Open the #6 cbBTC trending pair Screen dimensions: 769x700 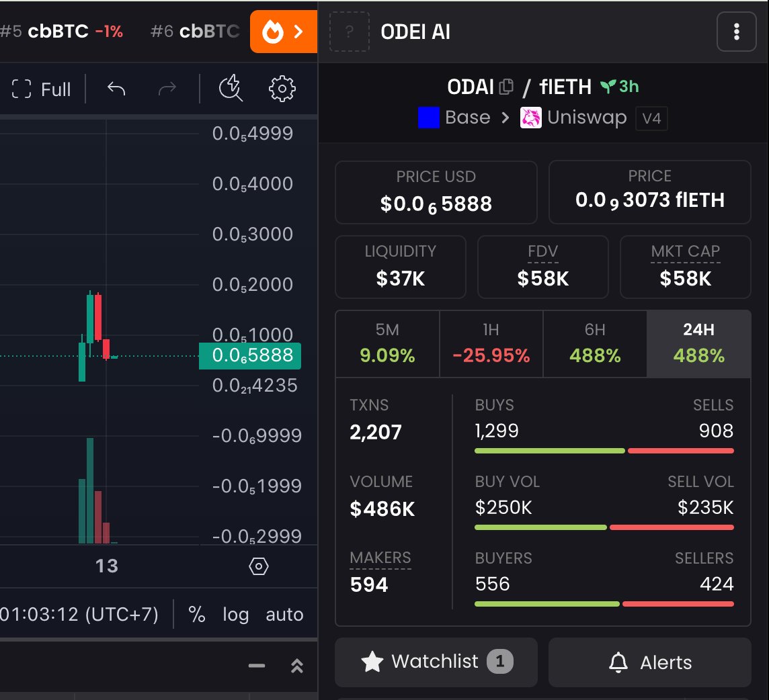tap(195, 32)
